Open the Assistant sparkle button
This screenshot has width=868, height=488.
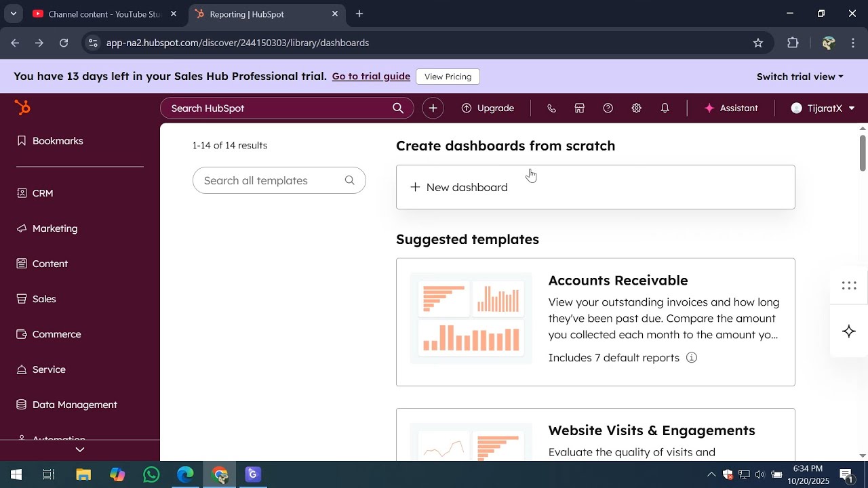[731, 108]
